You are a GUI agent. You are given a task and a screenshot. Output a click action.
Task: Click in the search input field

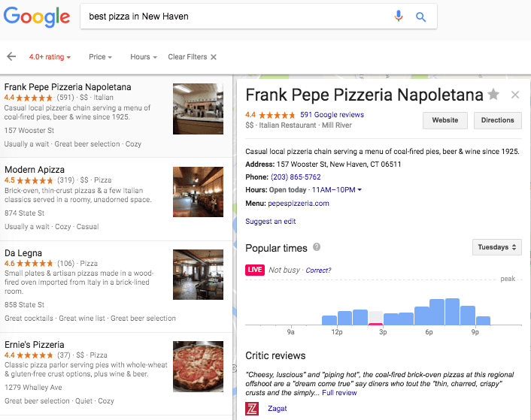[237, 17]
